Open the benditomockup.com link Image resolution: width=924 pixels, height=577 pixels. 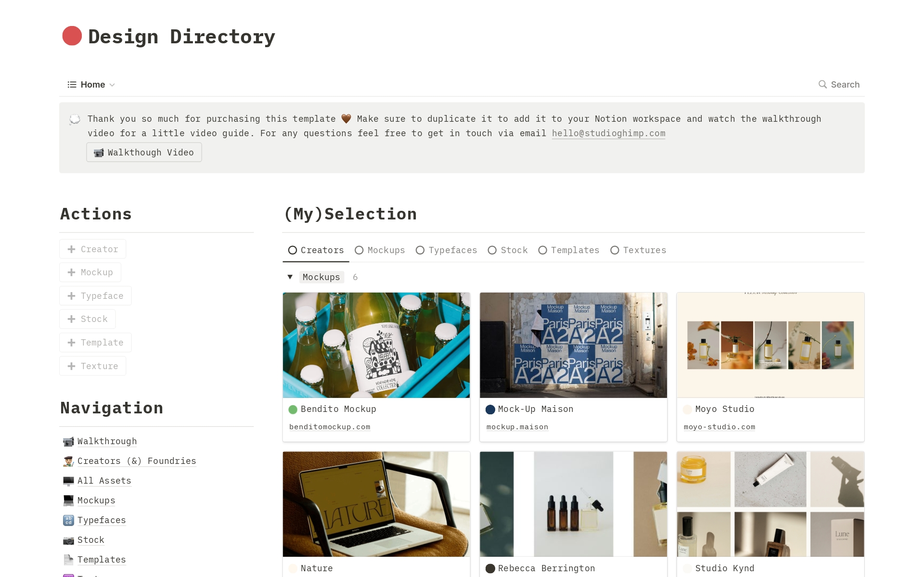[330, 427]
